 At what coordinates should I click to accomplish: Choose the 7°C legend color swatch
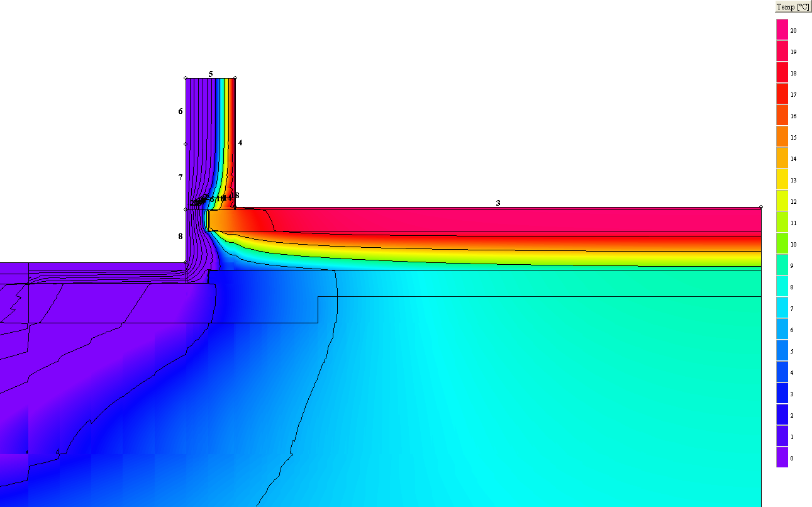(x=782, y=308)
